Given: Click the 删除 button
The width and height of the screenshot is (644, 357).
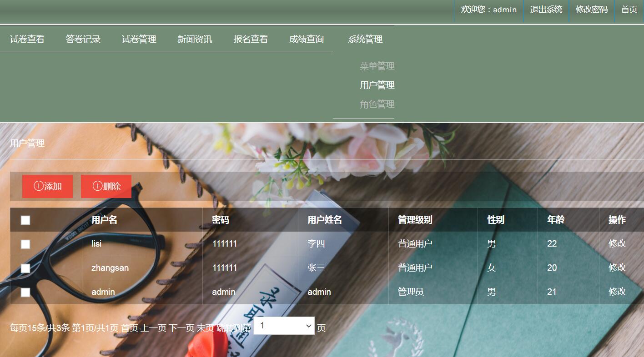Looking at the screenshot, I should click(x=106, y=186).
